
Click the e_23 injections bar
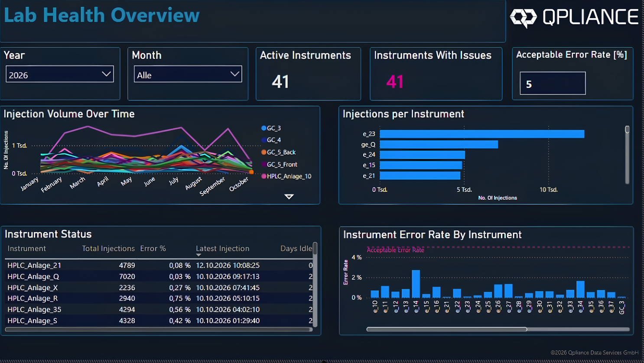click(482, 134)
